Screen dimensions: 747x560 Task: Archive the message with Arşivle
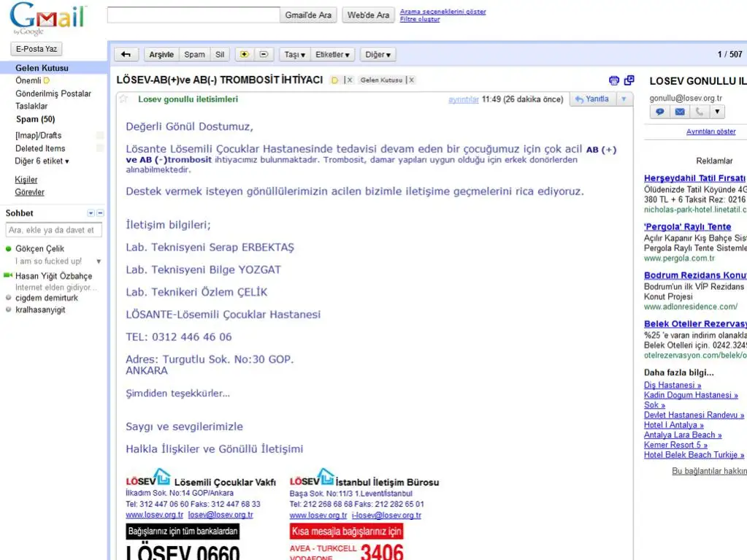tap(161, 55)
